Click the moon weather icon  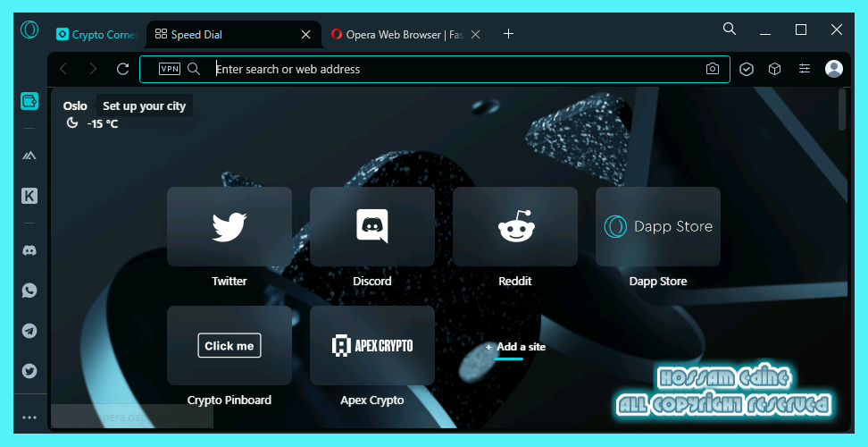(72, 123)
